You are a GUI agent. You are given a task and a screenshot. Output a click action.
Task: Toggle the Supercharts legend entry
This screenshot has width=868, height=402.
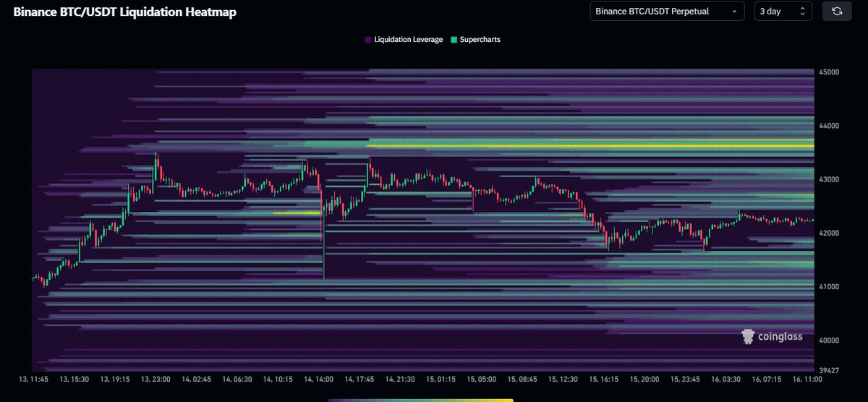475,40
